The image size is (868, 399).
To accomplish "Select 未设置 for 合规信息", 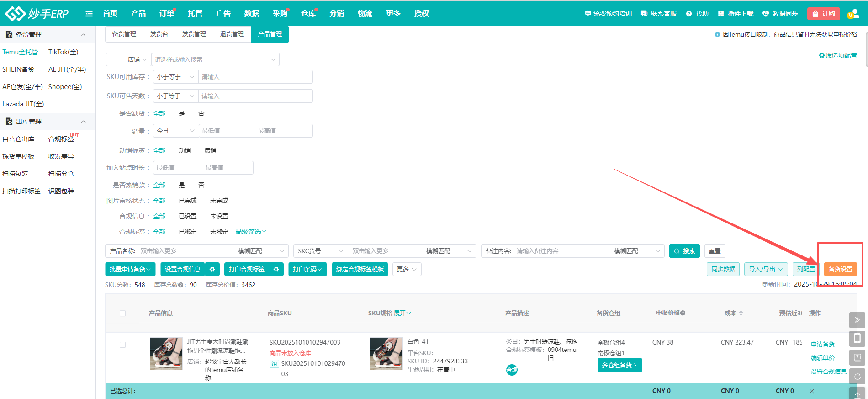I will (x=219, y=216).
